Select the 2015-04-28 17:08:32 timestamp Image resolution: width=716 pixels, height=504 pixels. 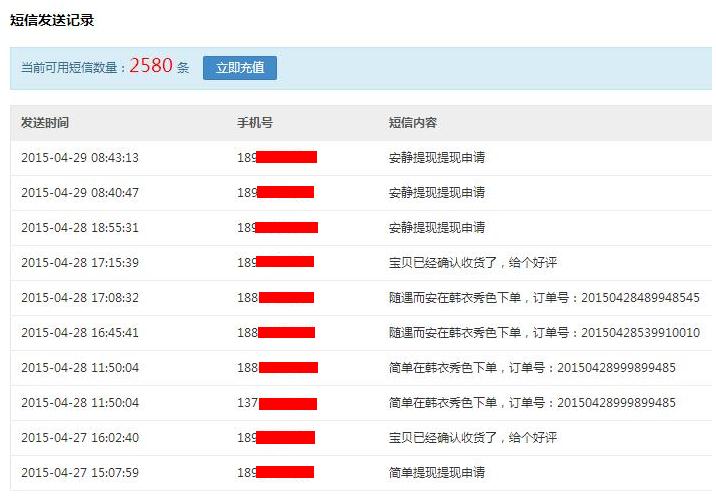tap(80, 298)
